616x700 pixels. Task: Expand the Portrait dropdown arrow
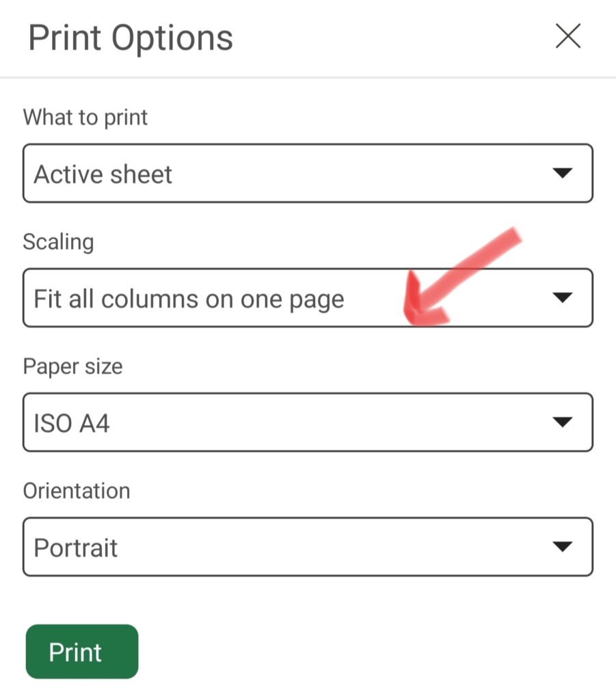point(562,547)
